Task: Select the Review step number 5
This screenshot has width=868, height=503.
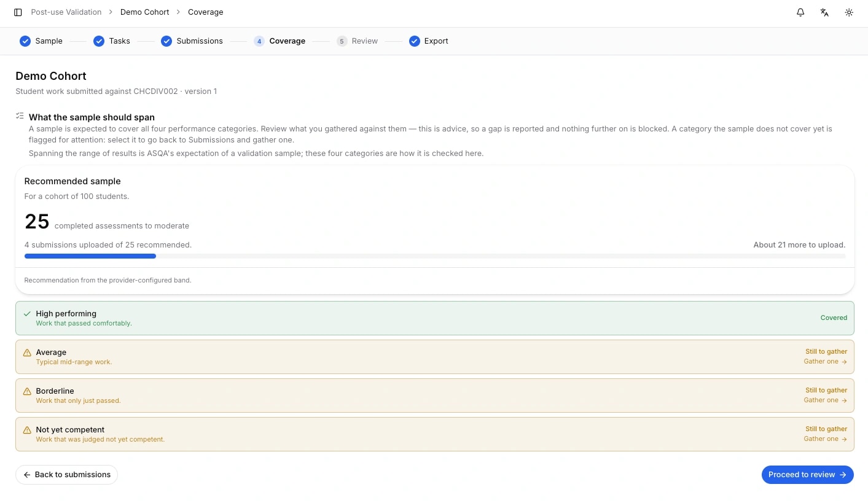Action: (342, 41)
